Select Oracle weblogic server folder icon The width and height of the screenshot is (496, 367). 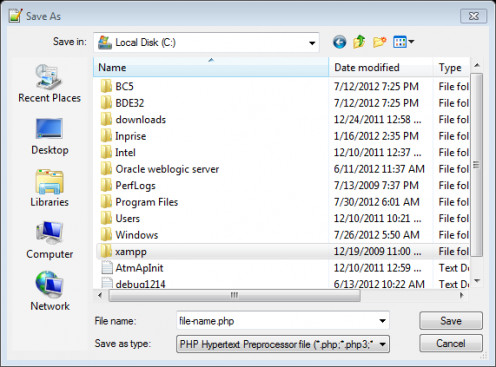pos(106,169)
